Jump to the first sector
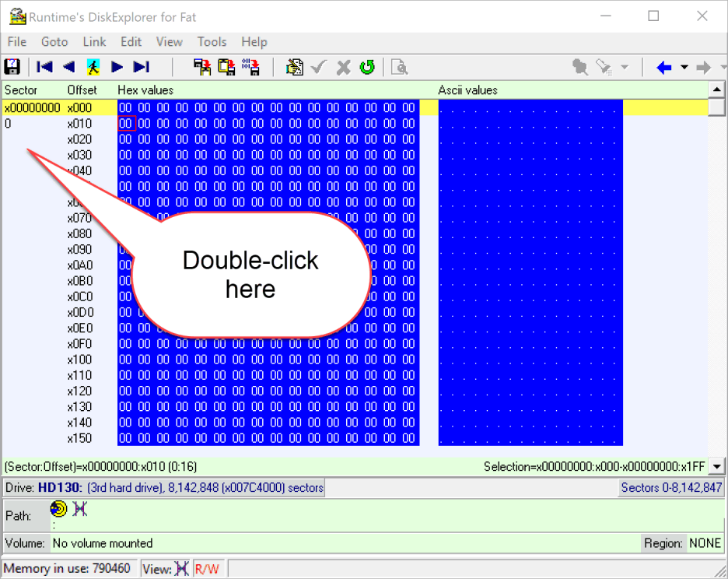Viewport: 728px width, 579px height. 44,67
